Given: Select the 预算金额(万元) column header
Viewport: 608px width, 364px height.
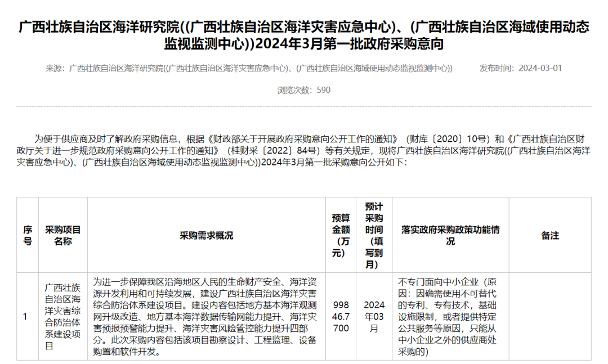Looking at the screenshot, I should [341, 235].
